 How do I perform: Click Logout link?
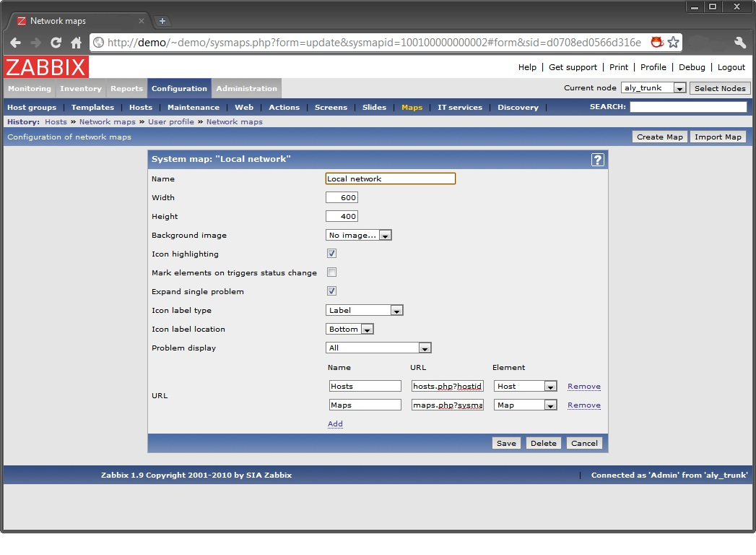731,67
